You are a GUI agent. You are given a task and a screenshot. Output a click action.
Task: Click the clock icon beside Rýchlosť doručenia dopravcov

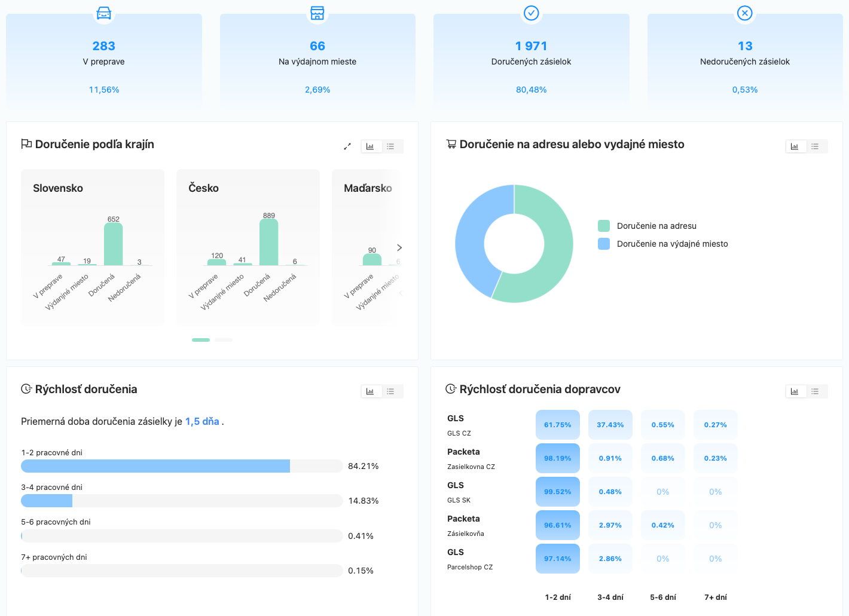coord(451,389)
